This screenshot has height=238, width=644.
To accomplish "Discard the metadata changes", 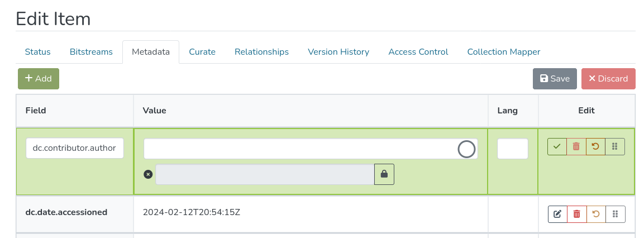I will tap(608, 79).
